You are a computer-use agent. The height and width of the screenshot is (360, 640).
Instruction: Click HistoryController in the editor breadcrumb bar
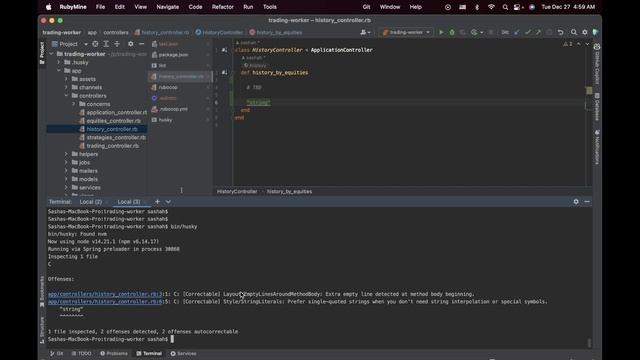point(237,191)
